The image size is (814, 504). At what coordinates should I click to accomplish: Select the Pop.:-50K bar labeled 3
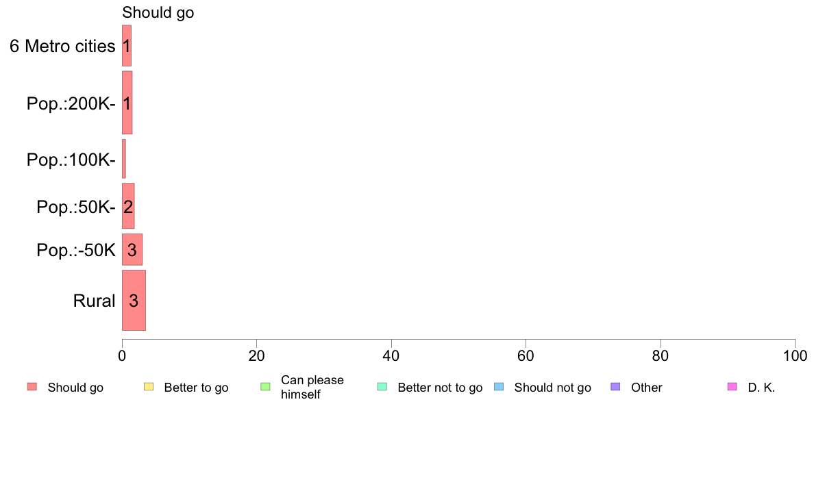point(132,250)
